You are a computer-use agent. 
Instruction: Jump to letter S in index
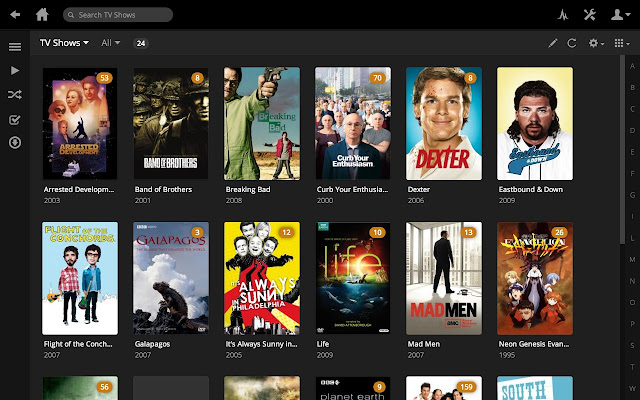pos(632,346)
